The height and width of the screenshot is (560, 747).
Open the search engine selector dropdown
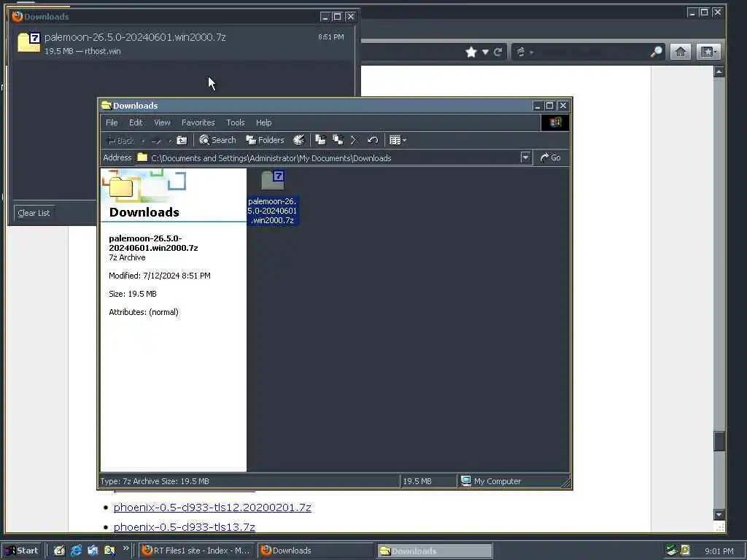click(x=524, y=52)
